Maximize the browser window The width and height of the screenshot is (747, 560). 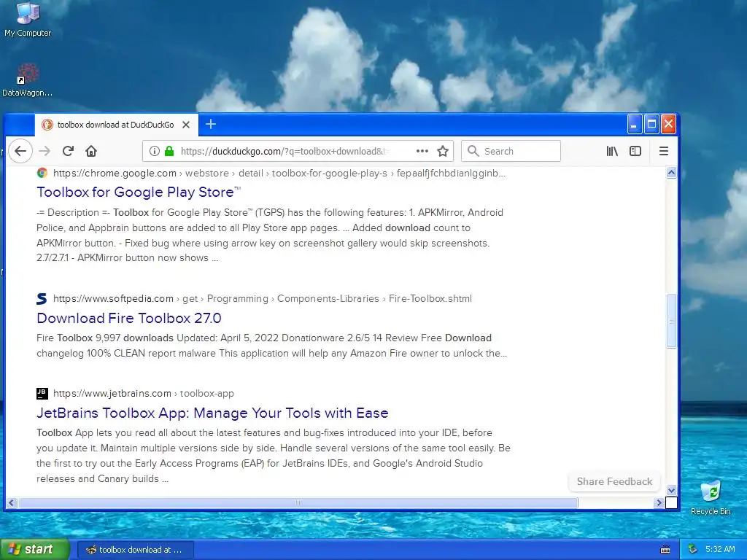651,124
